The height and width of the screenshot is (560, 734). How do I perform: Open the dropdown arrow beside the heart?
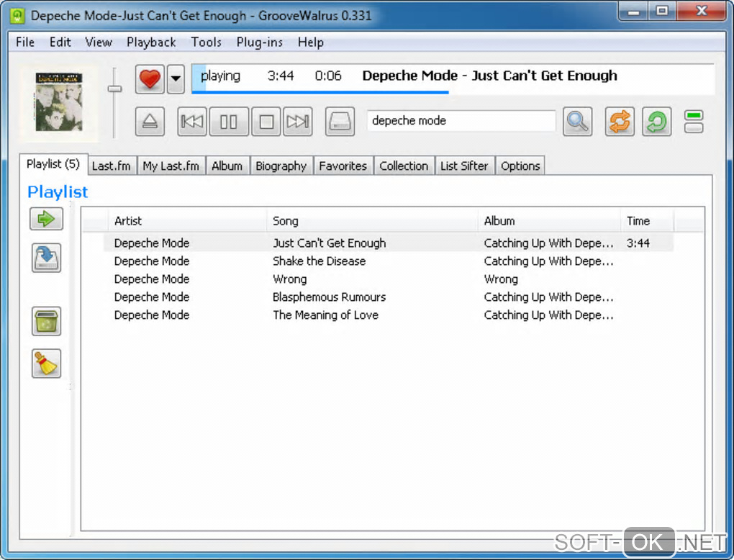[x=176, y=78]
